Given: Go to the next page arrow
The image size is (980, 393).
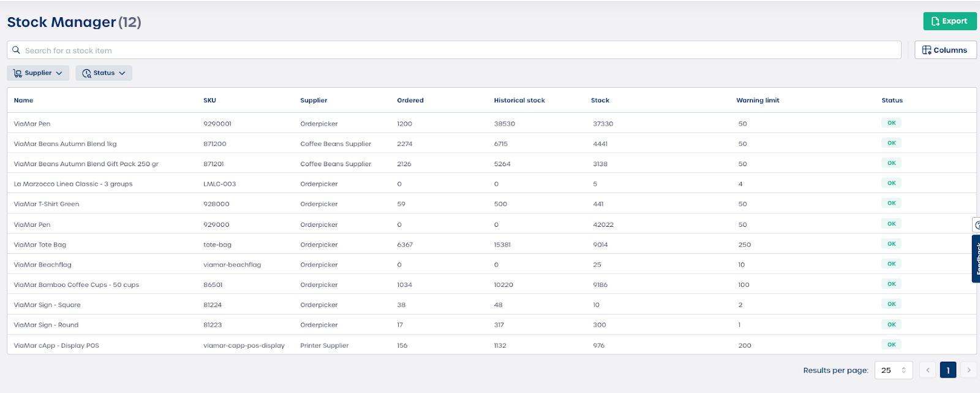Looking at the screenshot, I should click(968, 370).
